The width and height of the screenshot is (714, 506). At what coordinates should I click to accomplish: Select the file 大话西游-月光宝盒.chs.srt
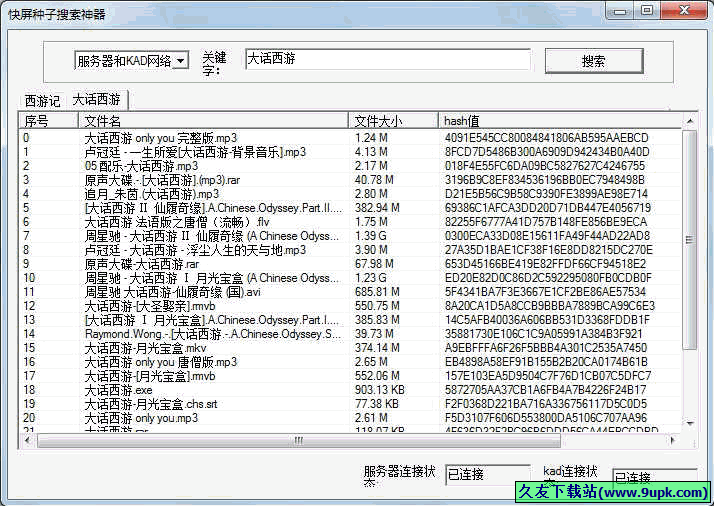(351, 404)
